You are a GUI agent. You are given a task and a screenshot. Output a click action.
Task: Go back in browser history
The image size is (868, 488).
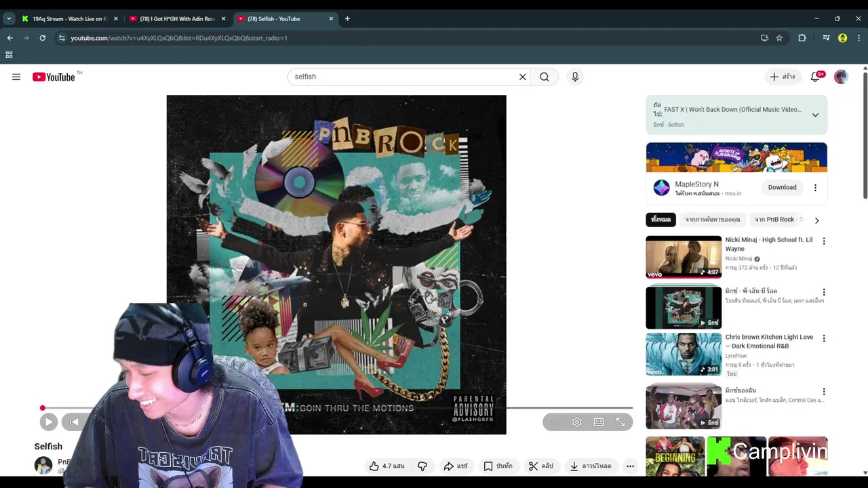(x=9, y=38)
